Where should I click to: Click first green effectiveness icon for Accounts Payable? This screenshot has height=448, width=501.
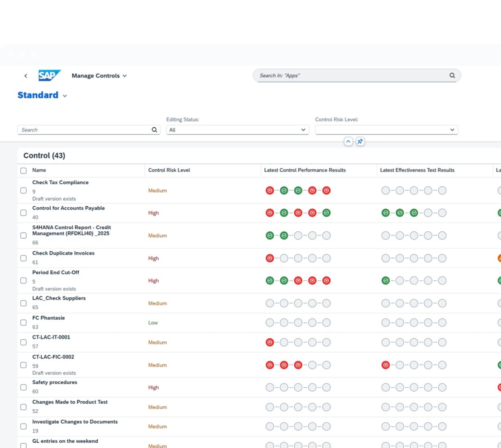point(385,213)
